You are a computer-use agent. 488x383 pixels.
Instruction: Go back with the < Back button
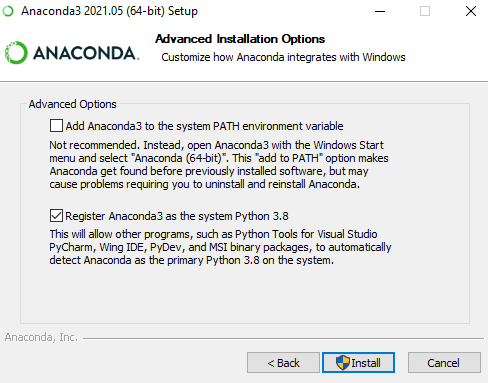283,363
